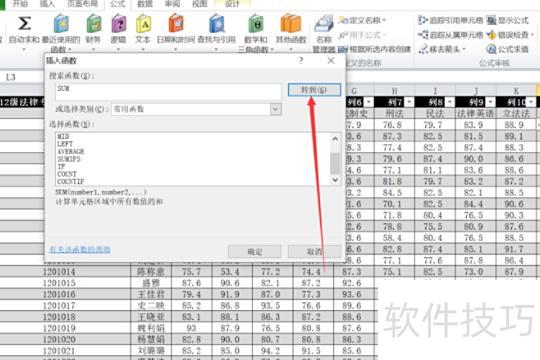
Task: Click the 法律英语 header cell
Action: [x=476, y=114]
